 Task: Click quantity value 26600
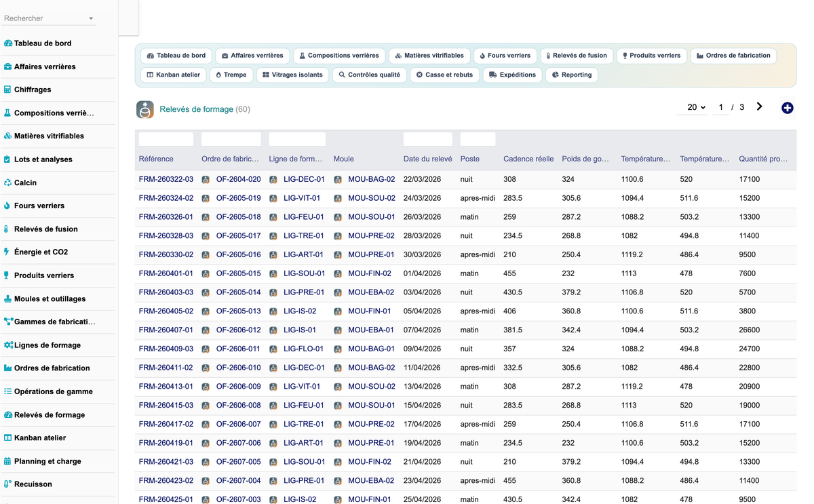749,330
